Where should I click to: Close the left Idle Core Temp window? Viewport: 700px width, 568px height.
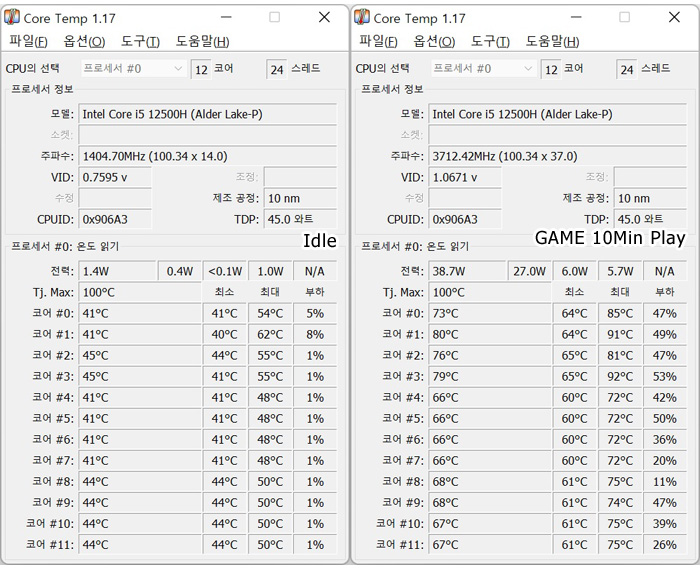[324, 17]
